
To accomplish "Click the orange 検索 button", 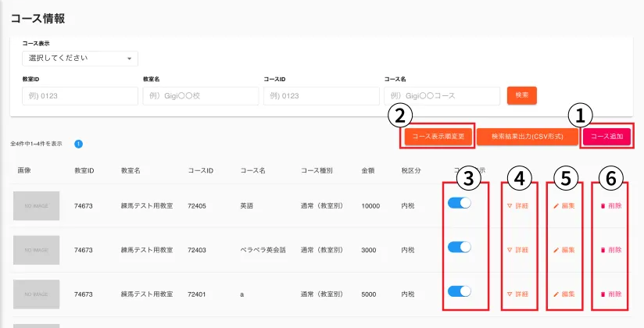I will [522, 95].
